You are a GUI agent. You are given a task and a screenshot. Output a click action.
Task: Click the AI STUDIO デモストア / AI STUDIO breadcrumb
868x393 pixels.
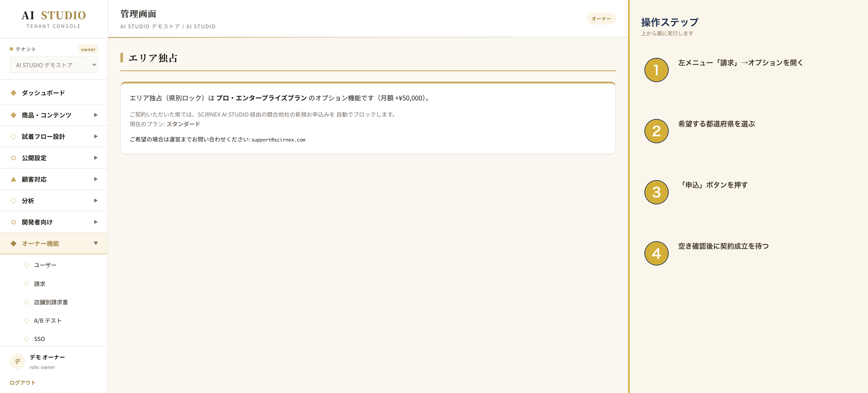[168, 26]
